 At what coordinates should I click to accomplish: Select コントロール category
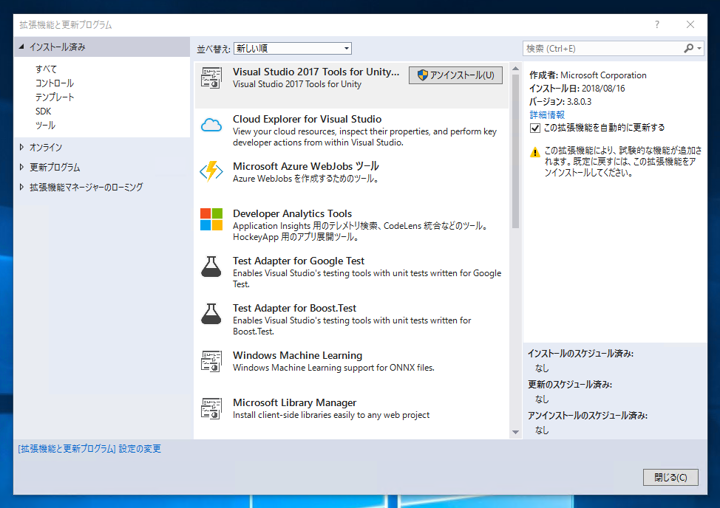pos(55,83)
